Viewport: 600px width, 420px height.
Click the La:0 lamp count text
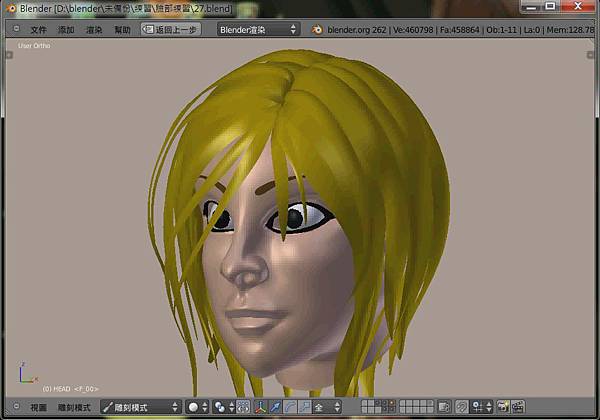(x=532, y=30)
